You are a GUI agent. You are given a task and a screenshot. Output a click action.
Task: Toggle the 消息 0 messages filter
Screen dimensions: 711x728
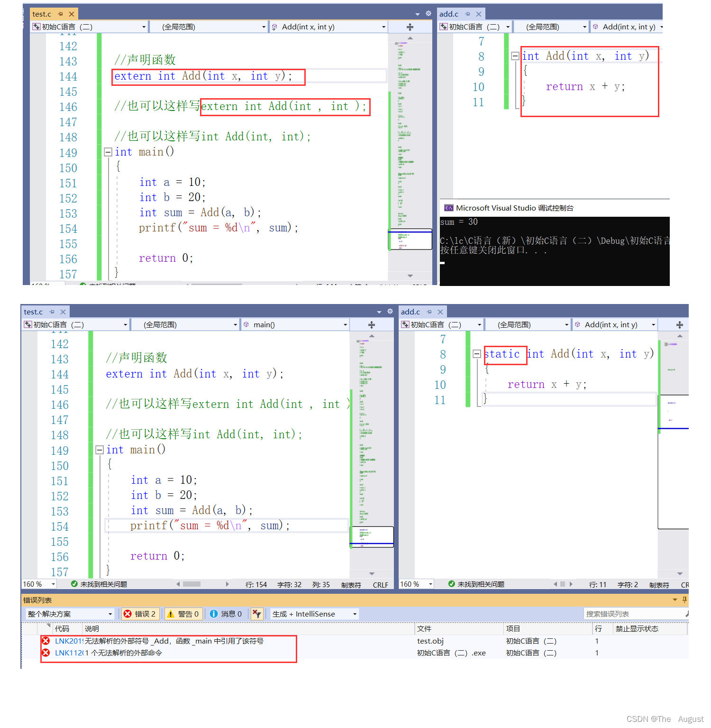pyautogui.click(x=226, y=614)
